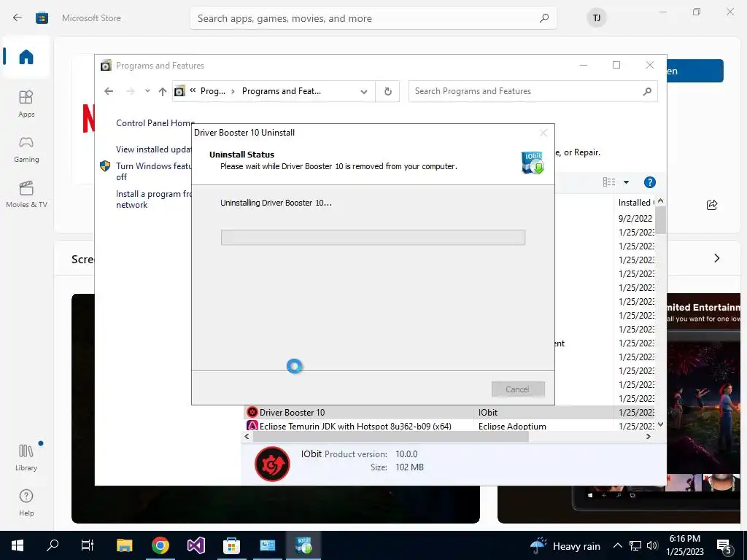Click the 9/2/2022 installed date
The image size is (747, 560).
tap(635, 218)
